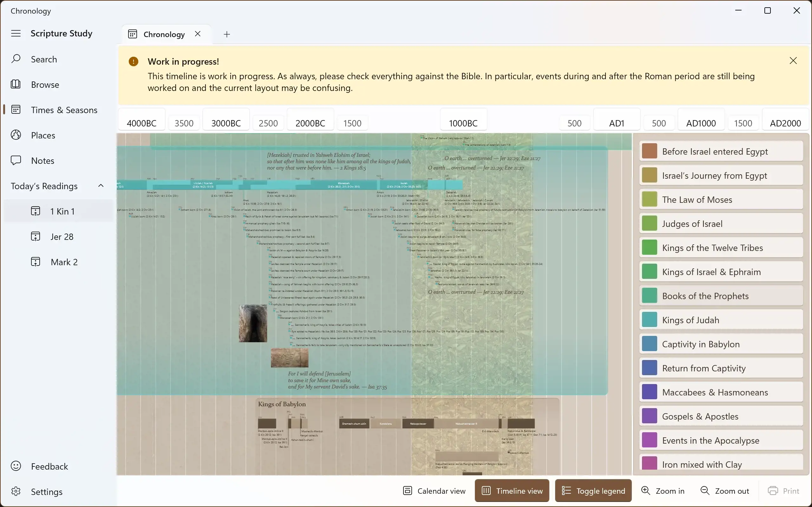Open the Search panel
This screenshot has height=507, width=812.
45,59
